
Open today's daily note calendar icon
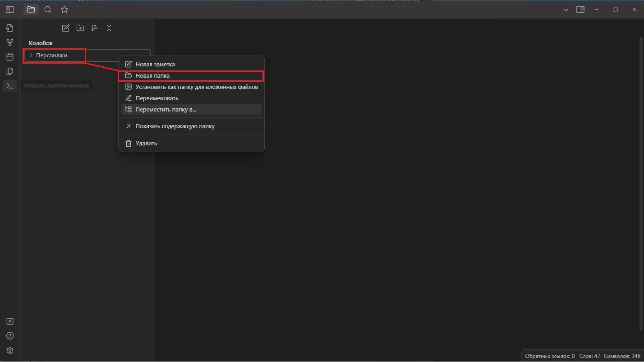[x=9, y=57]
